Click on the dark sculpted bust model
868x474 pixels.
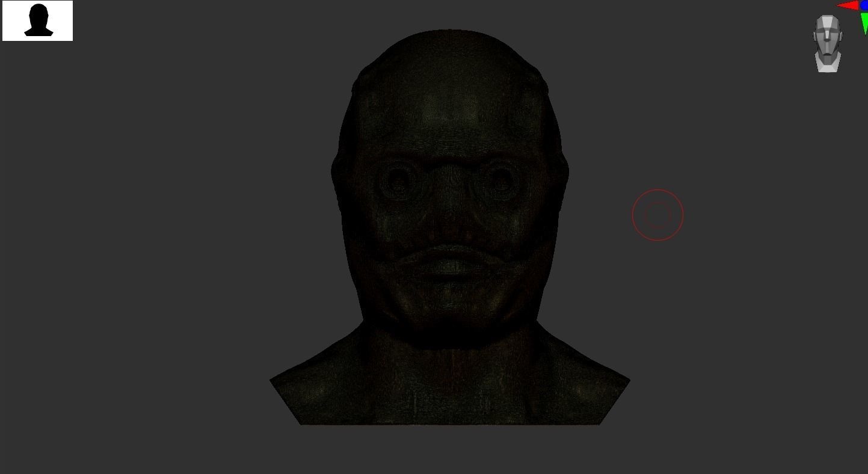(x=449, y=227)
